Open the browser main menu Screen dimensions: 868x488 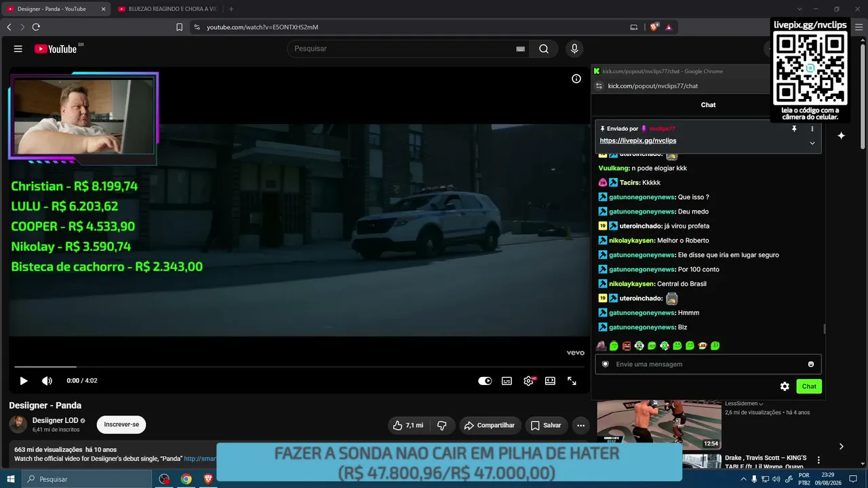click(859, 27)
